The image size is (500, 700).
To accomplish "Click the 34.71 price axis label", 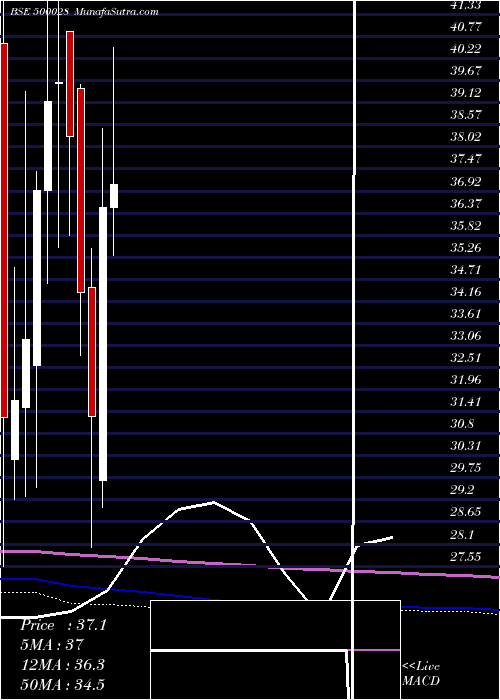I will pos(465,270).
